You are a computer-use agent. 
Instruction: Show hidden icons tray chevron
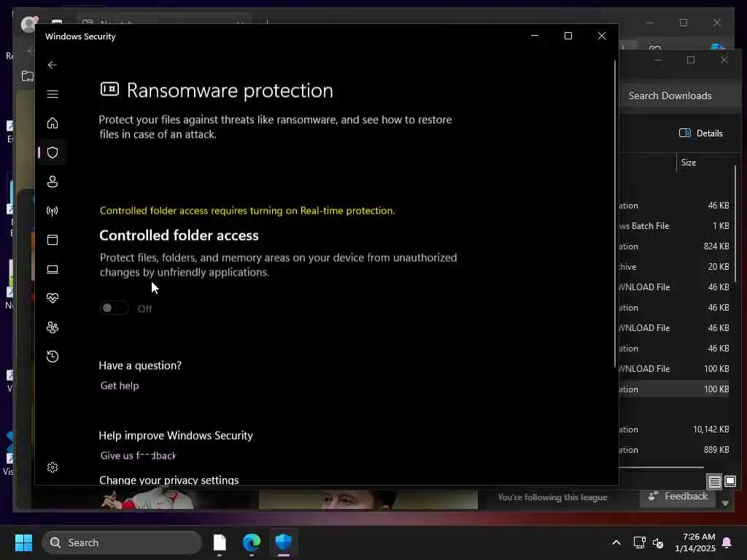coord(616,542)
